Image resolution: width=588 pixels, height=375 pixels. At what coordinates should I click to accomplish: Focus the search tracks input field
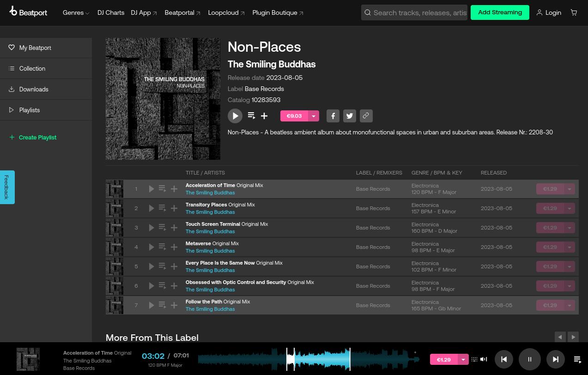(419, 12)
